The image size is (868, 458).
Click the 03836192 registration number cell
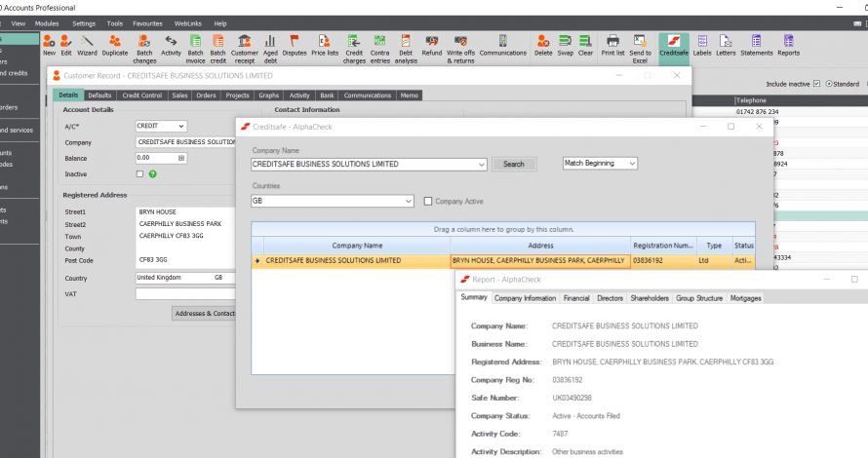(x=663, y=260)
